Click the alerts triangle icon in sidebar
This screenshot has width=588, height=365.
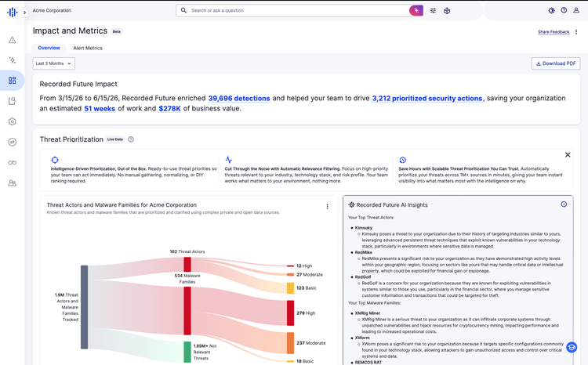coord(13,40)
